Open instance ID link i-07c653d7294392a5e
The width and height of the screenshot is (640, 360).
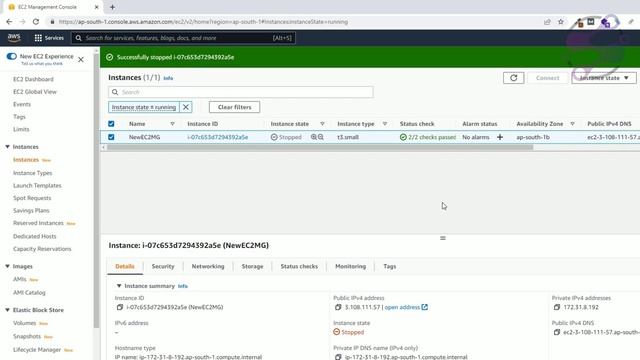coord(218,137)
